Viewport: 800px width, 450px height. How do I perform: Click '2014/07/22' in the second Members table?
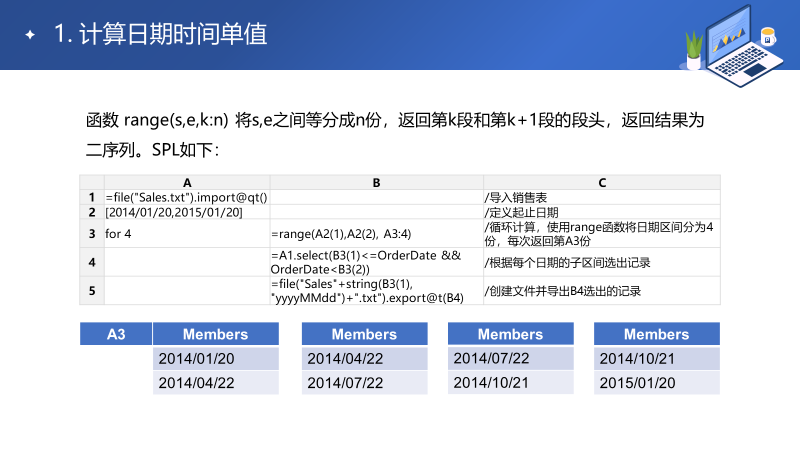(364, 383)
